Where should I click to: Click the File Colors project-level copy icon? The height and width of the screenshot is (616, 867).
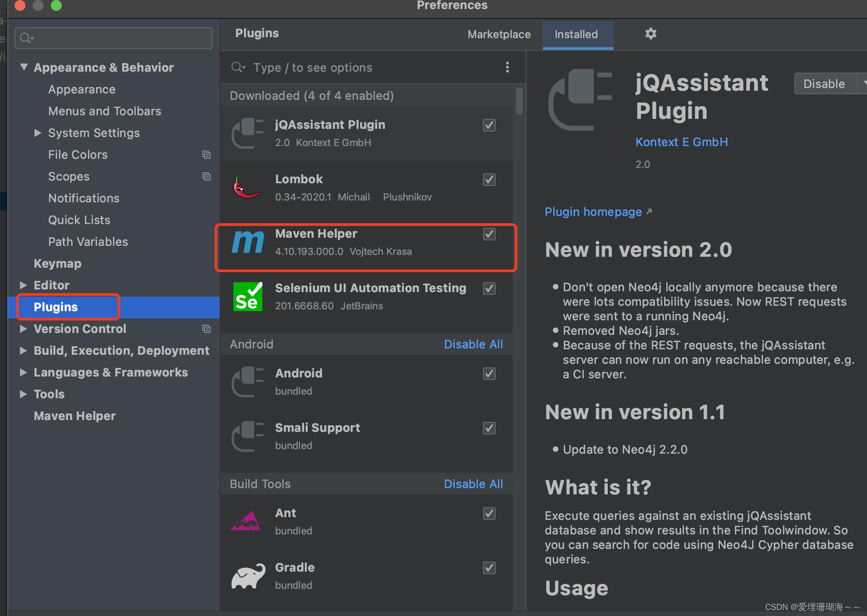pyautogui.click(x=207, y=155)
